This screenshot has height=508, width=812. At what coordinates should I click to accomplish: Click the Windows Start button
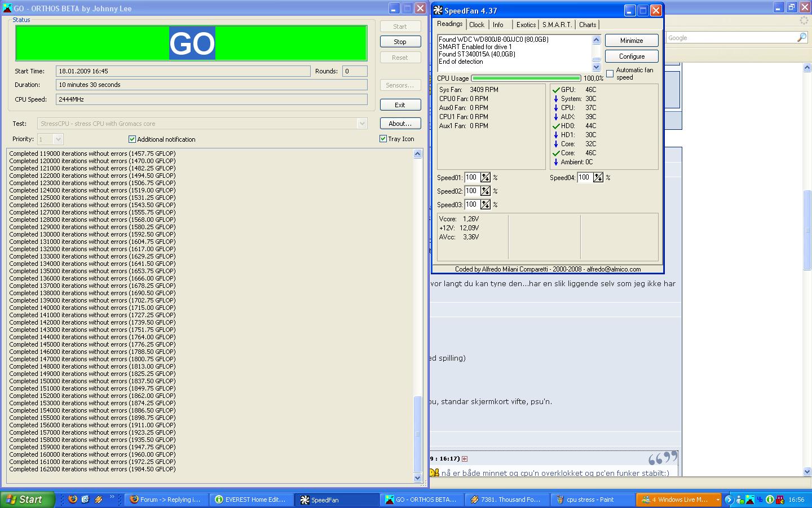point(28,500)
